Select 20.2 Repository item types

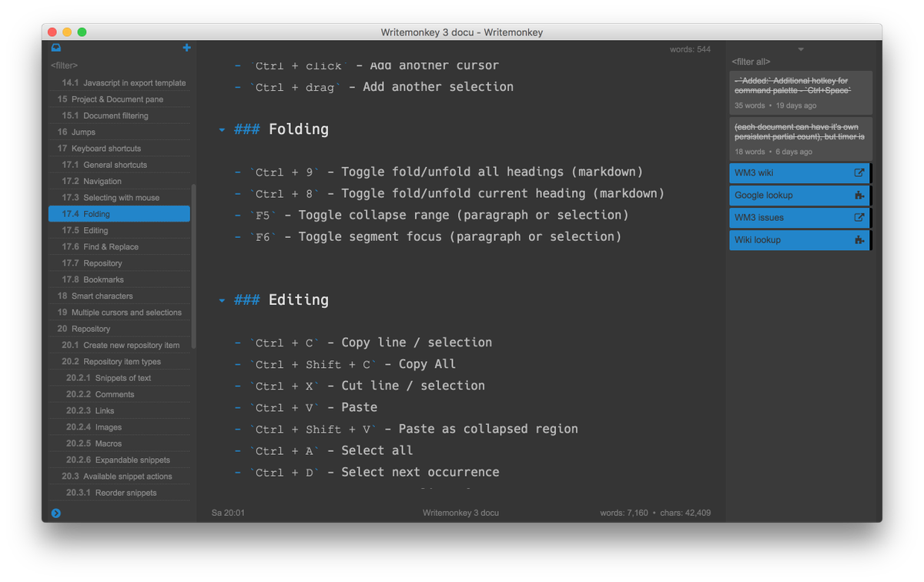(x=119, y=362)
